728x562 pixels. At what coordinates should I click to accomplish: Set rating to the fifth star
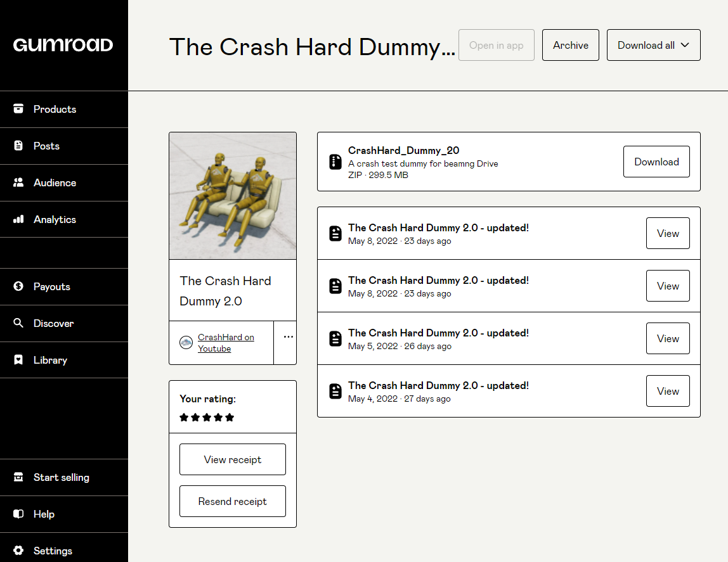click(x=230, y=418)
